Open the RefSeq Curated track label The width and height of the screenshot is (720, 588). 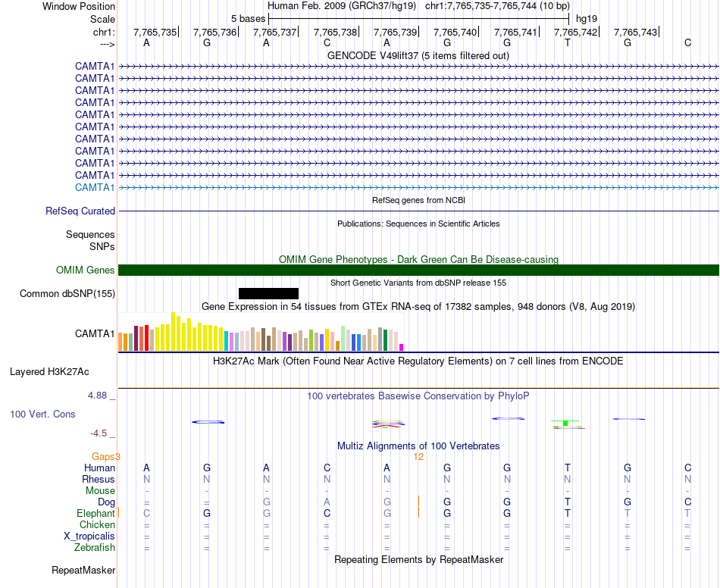tap(80, 211)
